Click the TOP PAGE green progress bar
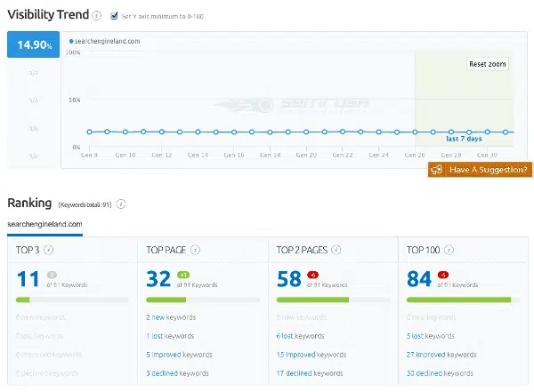 pyautogui.click(x=166, y=300)
